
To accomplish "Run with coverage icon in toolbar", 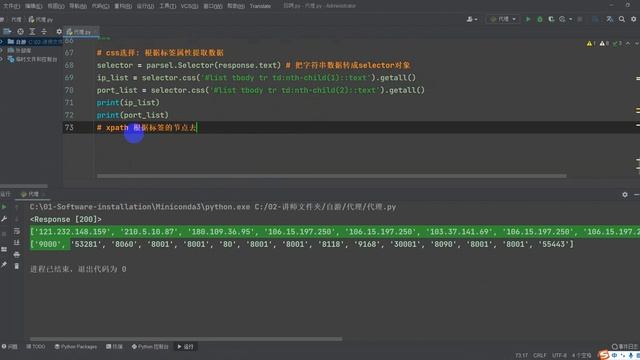I will 551,19.
